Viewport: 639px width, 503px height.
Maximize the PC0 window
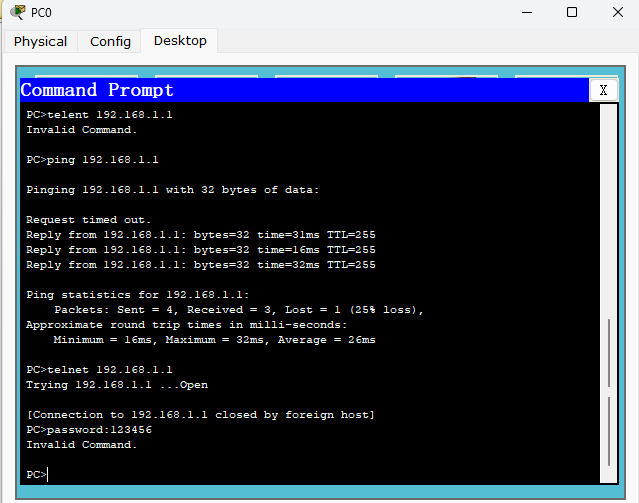(x=572, y=12)
